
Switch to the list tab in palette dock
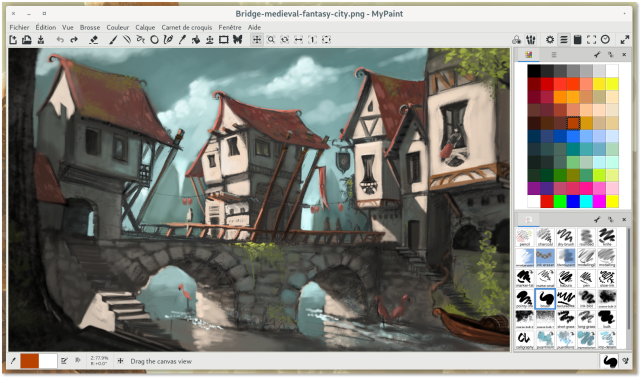click(x=554, y=54)
